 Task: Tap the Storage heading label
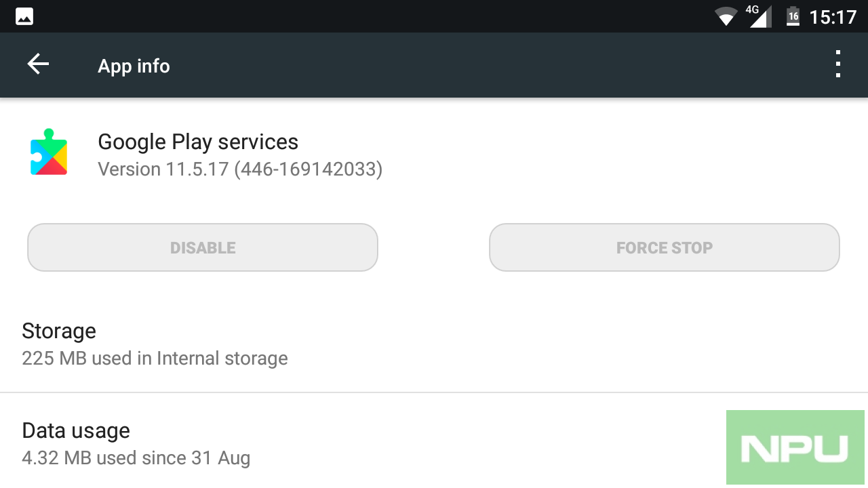coord(59,331)
